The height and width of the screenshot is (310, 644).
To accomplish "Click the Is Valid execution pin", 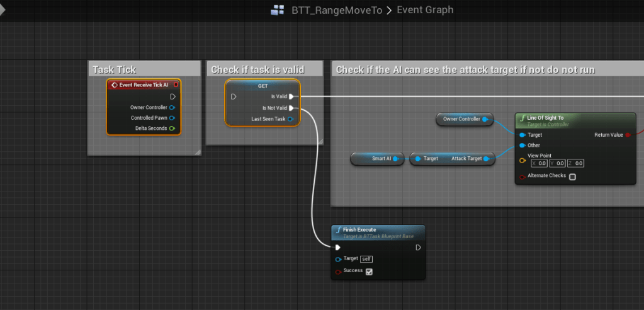I will point(291,96).
